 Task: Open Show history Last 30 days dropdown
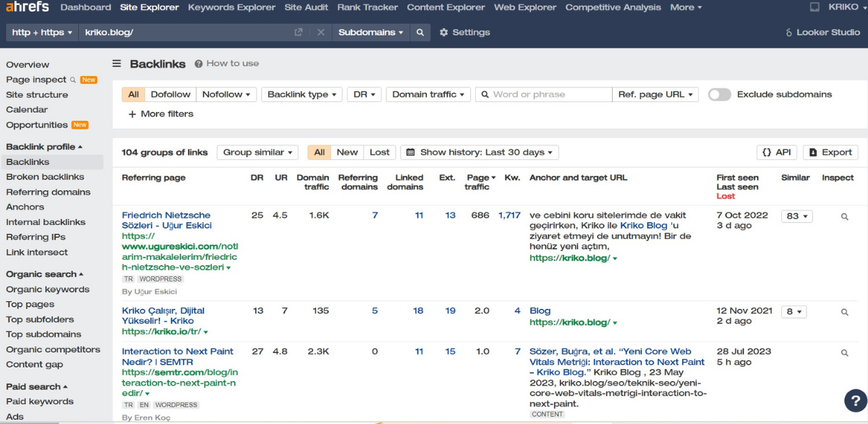[x=479, y=152]
